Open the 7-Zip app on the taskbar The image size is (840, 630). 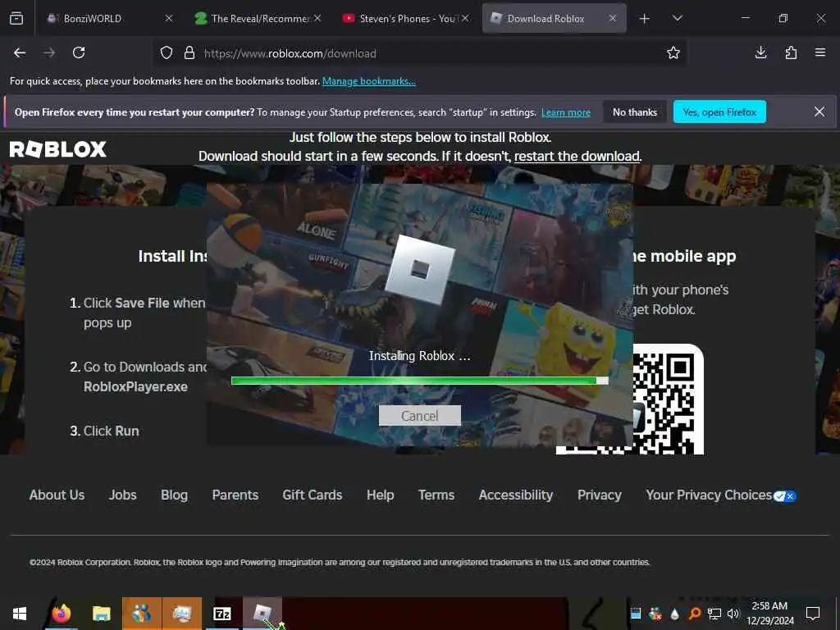coord(221,614)
